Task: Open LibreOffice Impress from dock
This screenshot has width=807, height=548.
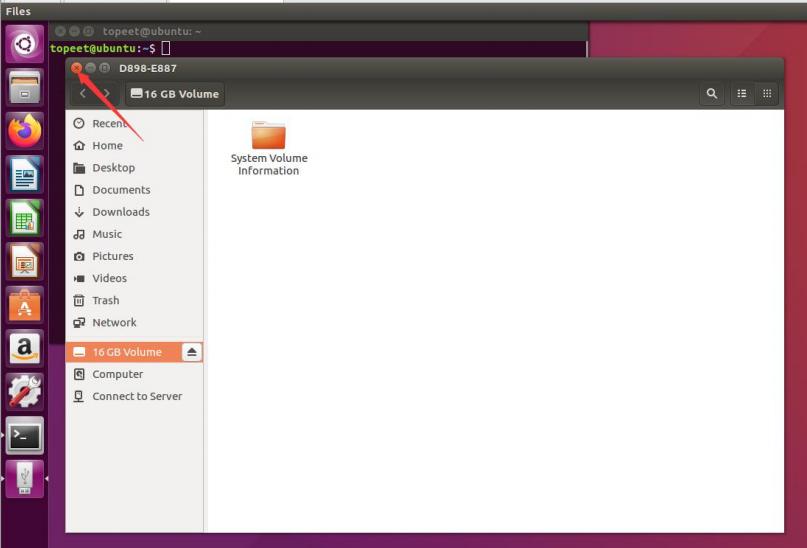Action: click(24, 261)
